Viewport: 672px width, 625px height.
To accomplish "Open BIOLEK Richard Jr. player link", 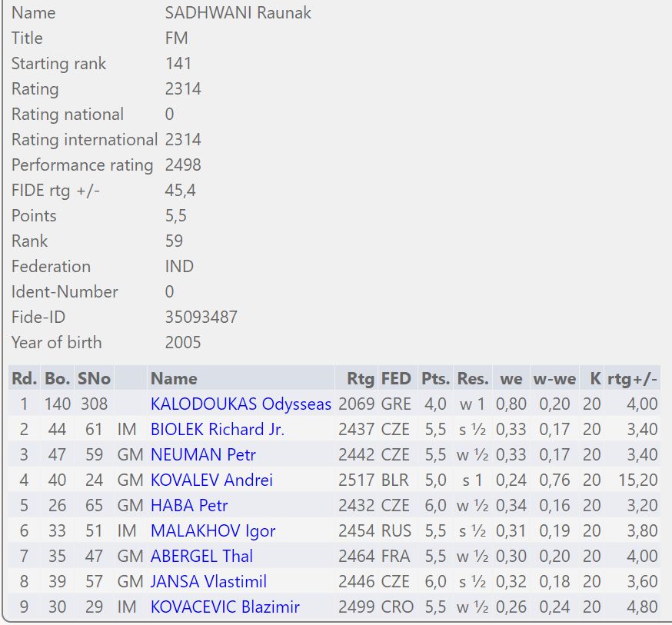I will click(218, 429).
